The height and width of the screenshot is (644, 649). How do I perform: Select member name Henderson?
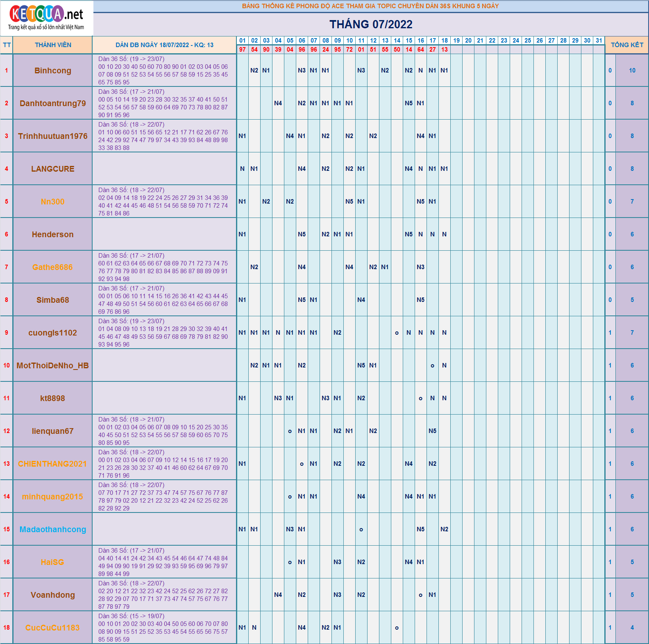[x=53, y=234]
